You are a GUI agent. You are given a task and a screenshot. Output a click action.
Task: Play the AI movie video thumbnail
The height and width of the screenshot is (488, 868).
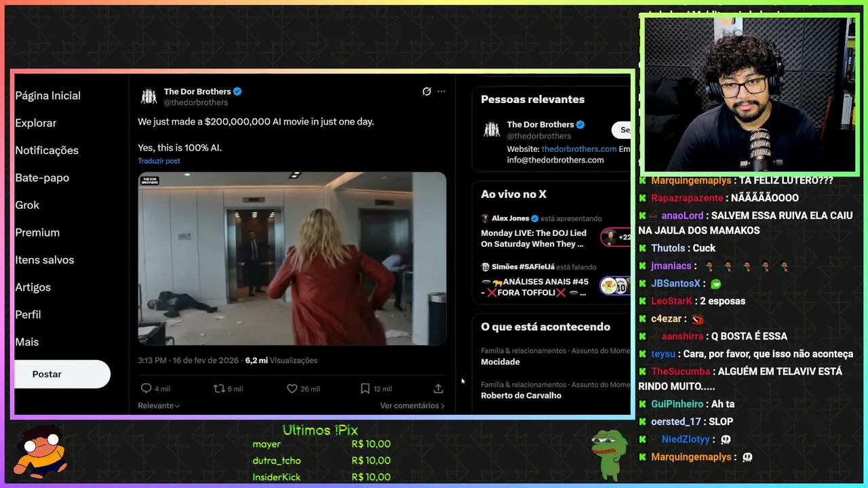[292, 258]
